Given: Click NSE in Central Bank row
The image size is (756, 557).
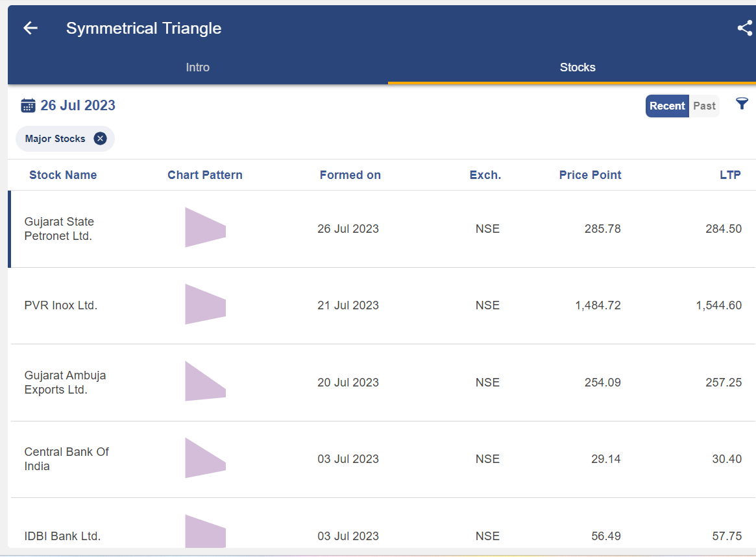Looking at the screenshot, I should point(487,459).
